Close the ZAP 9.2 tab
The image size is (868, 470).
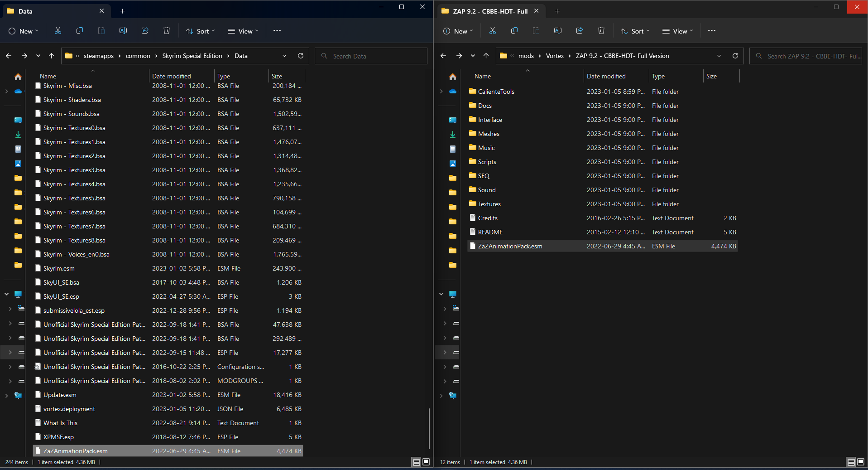(x=537, y=11)
